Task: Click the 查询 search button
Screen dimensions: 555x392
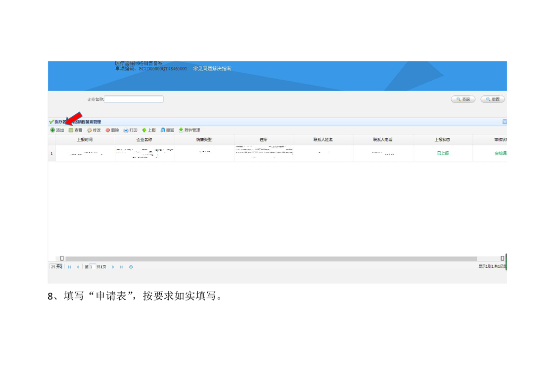Action: [x=463, y=99]
